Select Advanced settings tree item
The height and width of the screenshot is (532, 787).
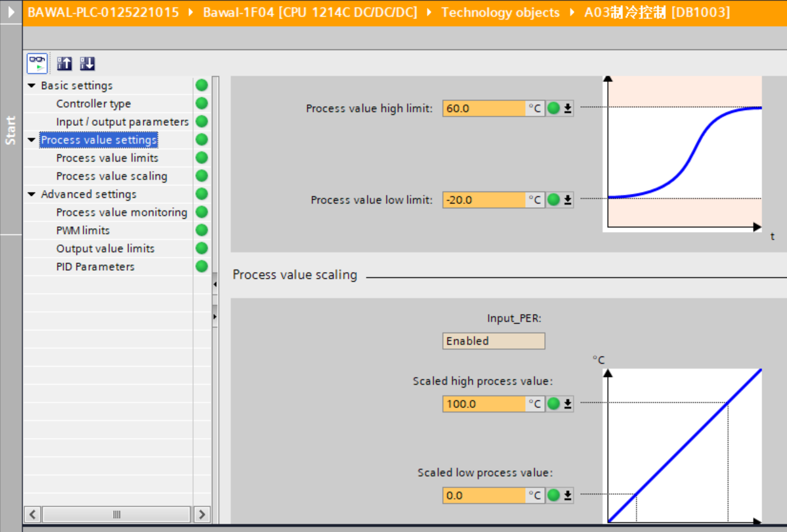coord(88,194)
